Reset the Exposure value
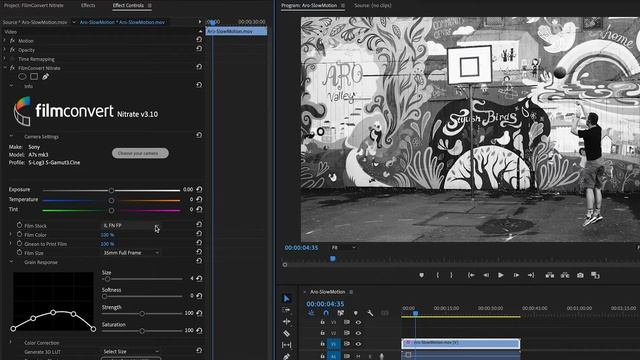The width and height of the screenshot is (640, 360). pos(199,189)
